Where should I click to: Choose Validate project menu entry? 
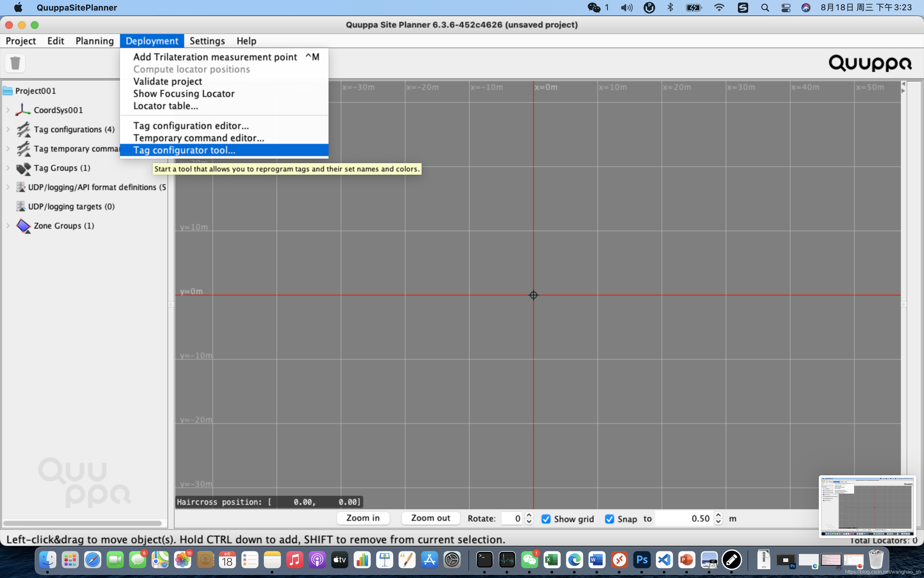[224, 82]
